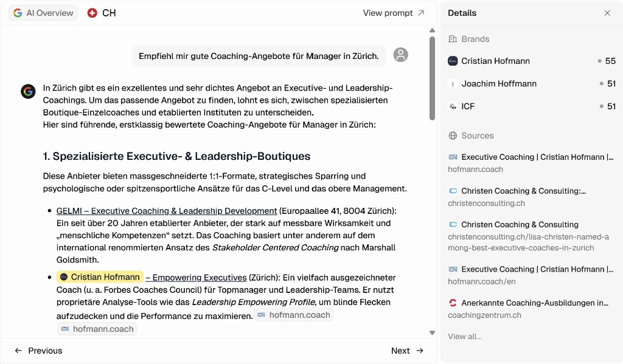Close the Details panel
The height and width of the screenshot is (364, 623).
pos(607,13)
